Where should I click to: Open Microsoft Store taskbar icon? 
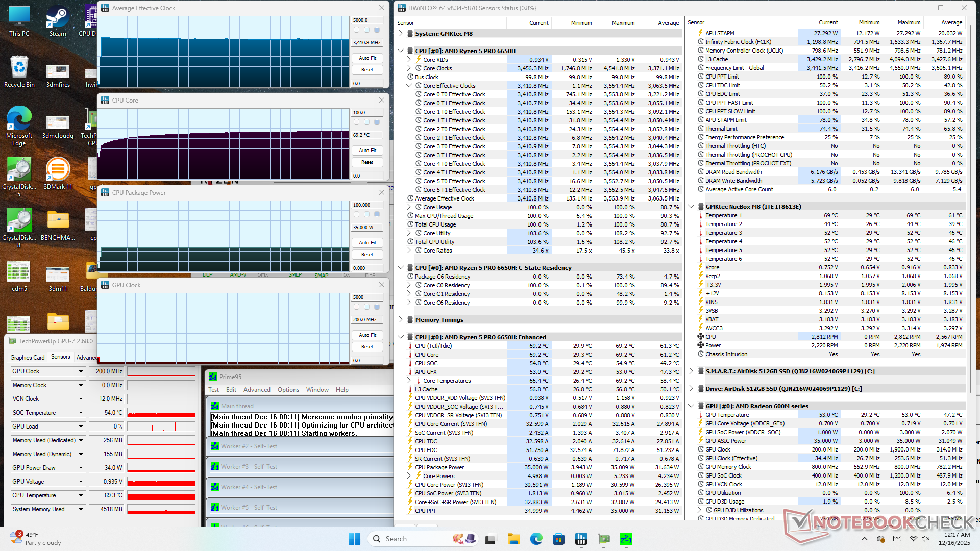click(558, 539)
